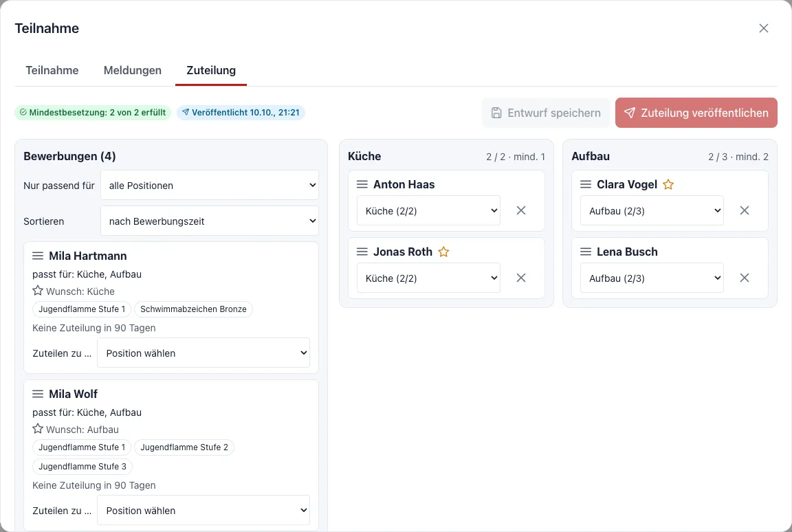Click the Küche column heading
The image size is (792, 532).
pyautogui.click(x=364, y=156)
